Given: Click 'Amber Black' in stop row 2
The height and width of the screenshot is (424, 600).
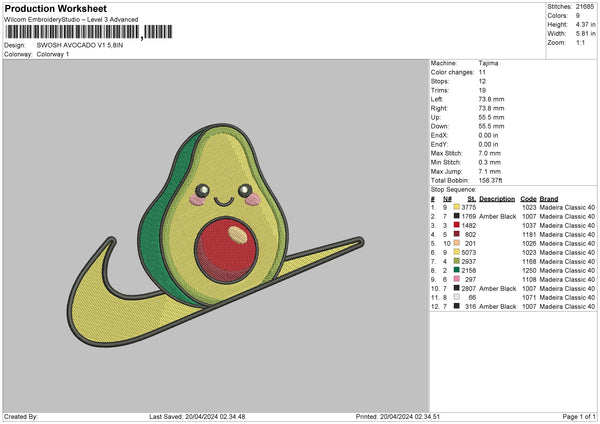Looking at the screenshot, I should pos(497,217).
